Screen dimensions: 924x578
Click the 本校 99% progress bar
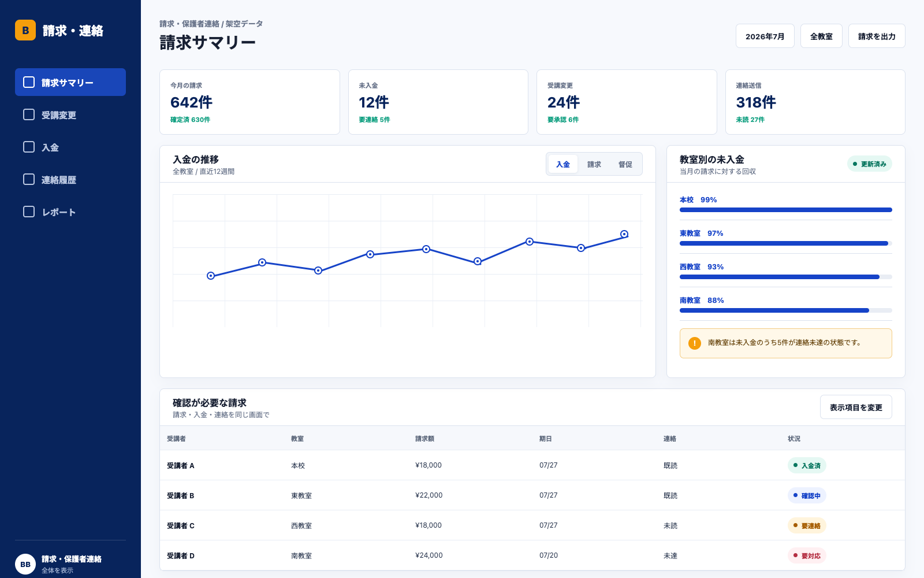click(x=786, y=210)
